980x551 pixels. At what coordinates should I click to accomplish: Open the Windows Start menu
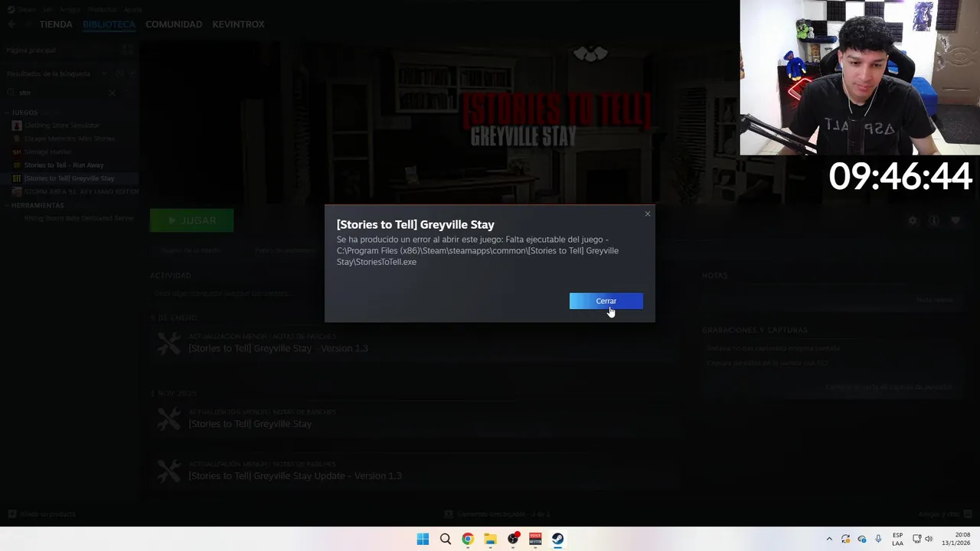pos(423,539)
